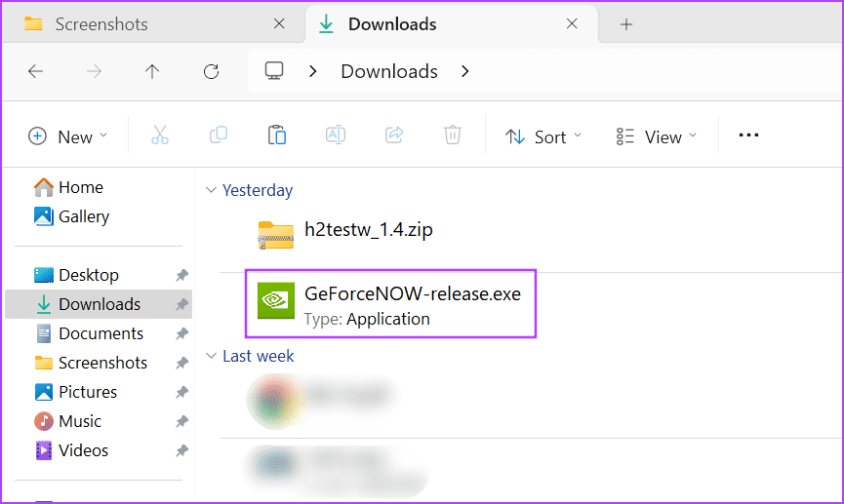Viewport: 844px width, 504px height.
Task: Click the pin icon beside Downloads
Action: point(181,304)
